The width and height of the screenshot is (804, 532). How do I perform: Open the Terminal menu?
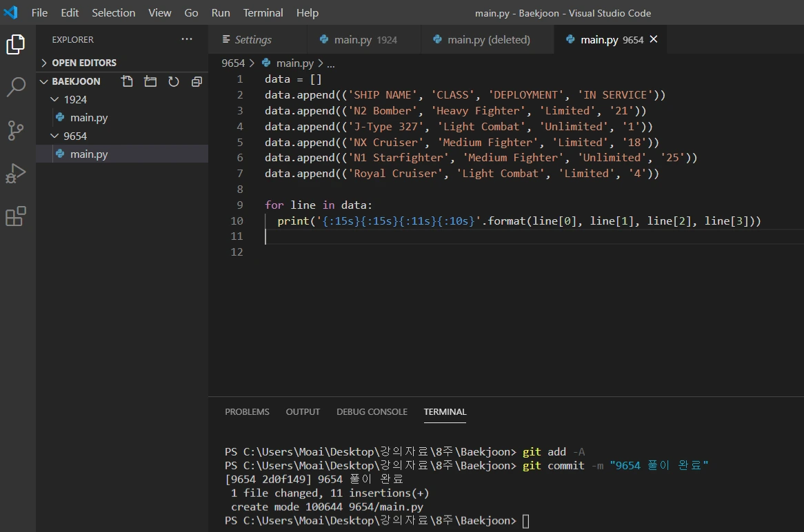[263, 13]
